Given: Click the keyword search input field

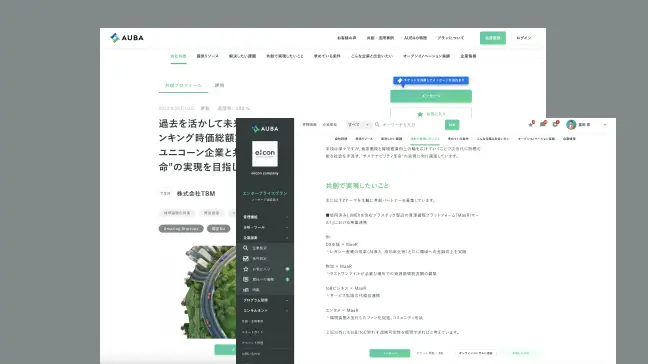Looking at the screenshot, I should [x=412, y=124].
